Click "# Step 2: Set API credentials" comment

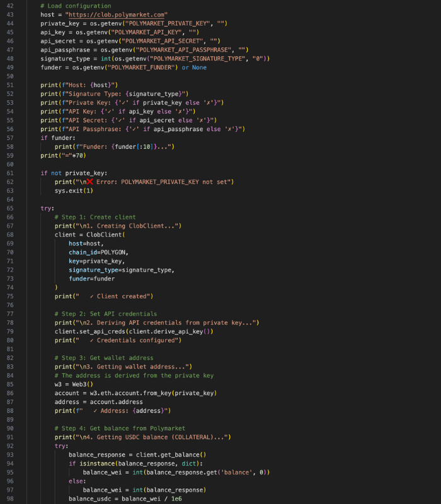(106, 314)
